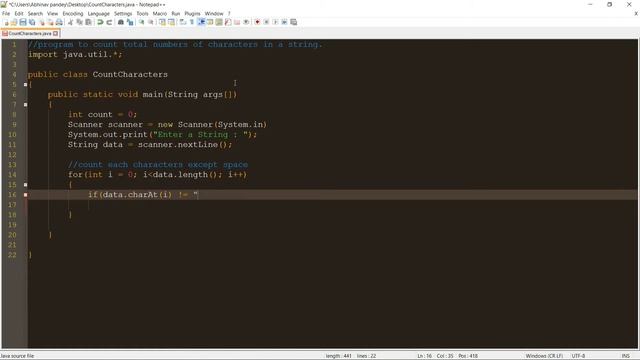Show the Document Map panel icon
The image size is (640, 360).
click(x=219, y=22)
